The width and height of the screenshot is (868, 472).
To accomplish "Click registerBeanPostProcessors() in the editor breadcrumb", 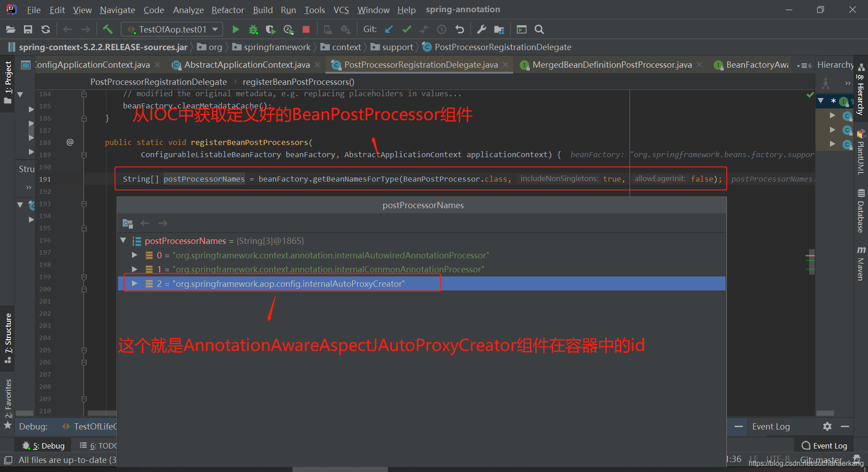I will pos(298,82).
